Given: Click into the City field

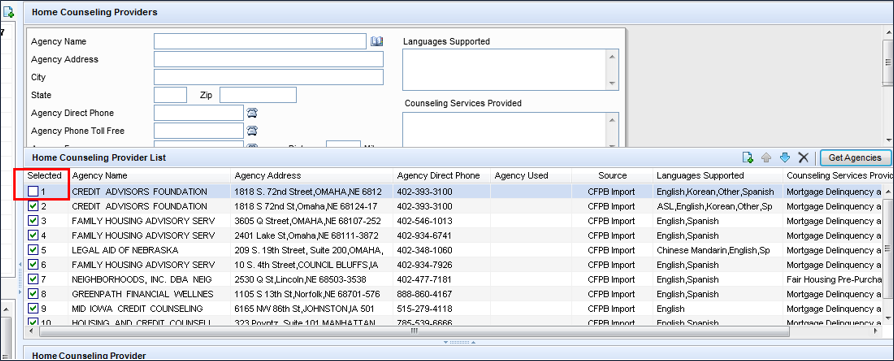Looking at the screenshot, I should coord(269,77).
